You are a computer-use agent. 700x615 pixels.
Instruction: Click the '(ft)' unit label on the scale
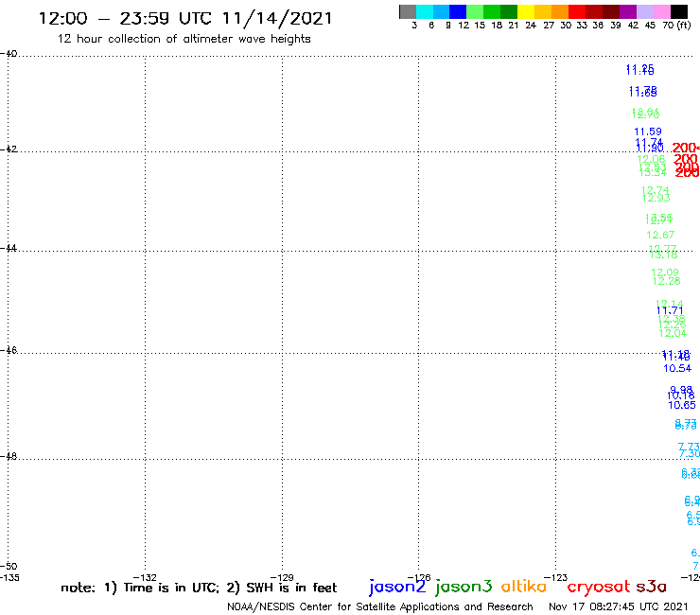coord(684,25)
